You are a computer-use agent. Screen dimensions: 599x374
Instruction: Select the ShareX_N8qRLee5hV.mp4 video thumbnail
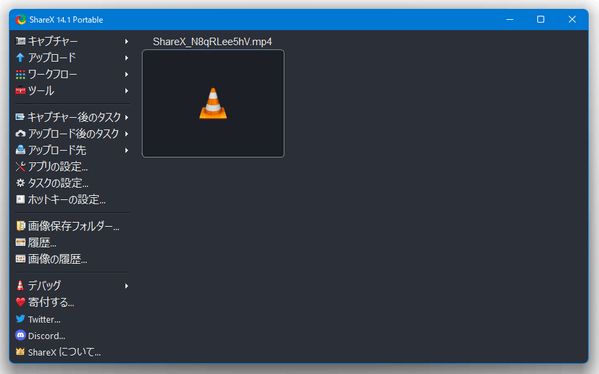213,103
